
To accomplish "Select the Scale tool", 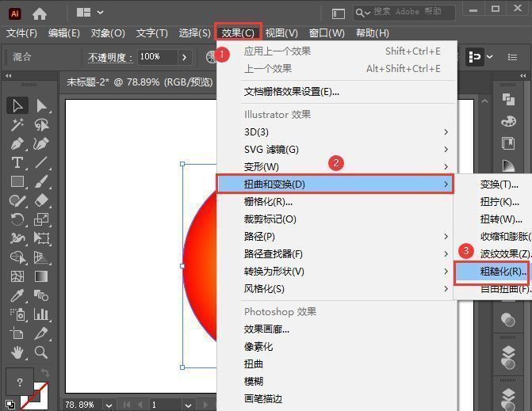I will tap(41, 219).
